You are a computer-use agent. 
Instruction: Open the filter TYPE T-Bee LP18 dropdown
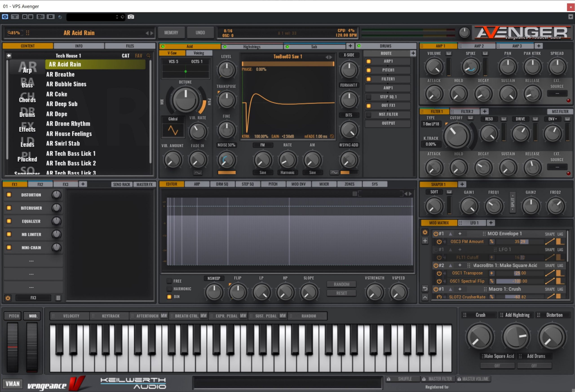(431, 124)
